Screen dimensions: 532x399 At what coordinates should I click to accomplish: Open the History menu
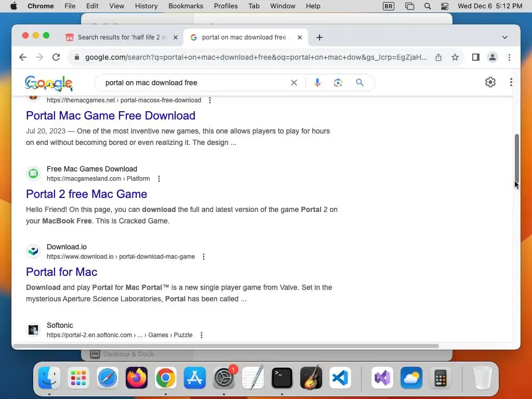(x=146, y=6)
